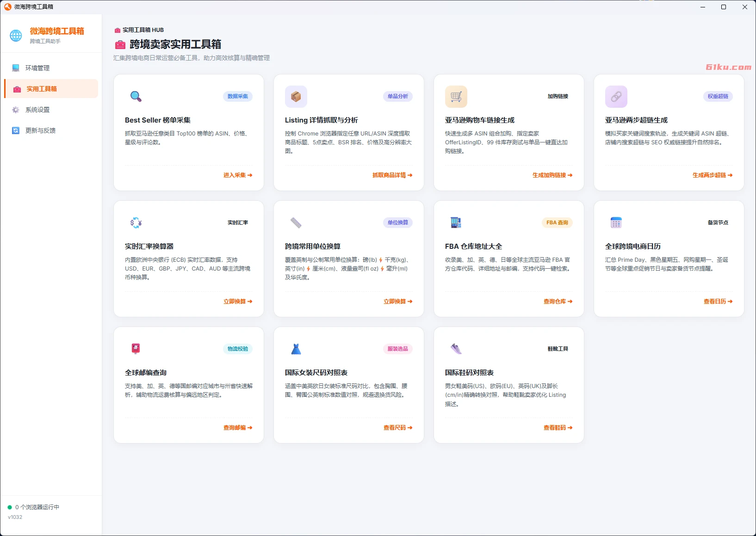This screenshot has width=756, height=536.
Task: Click 立即换算 on 实时汇率换算器 card
Action: point(238,302)
